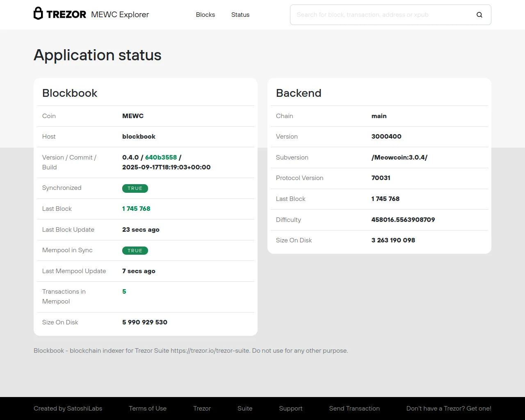Click the Blockbook card heading
The image size is (525, 420).
point(70,93)
